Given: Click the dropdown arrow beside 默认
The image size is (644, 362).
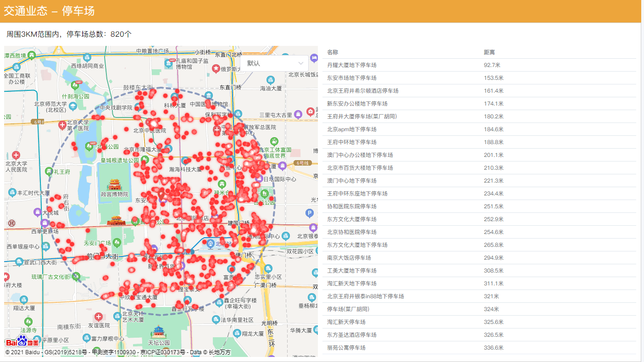Looking at the screenshot, I should tap(301, 63).
